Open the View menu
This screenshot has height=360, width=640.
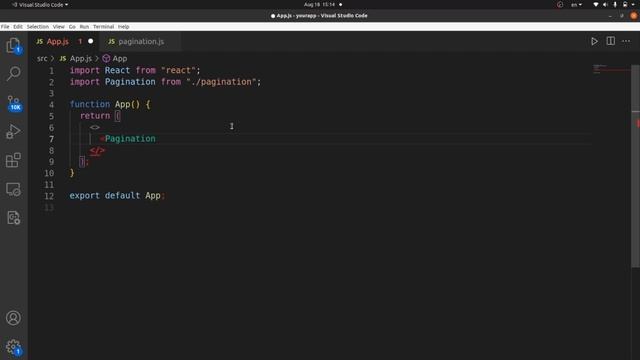click(58, 27)
